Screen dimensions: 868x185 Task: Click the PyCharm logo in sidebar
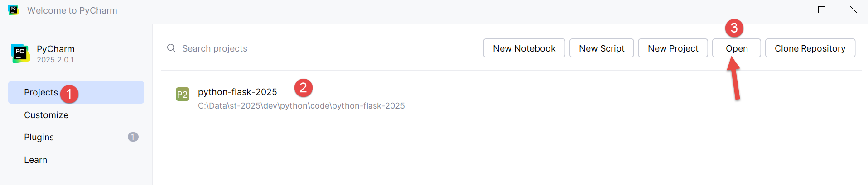pos(20,53)
